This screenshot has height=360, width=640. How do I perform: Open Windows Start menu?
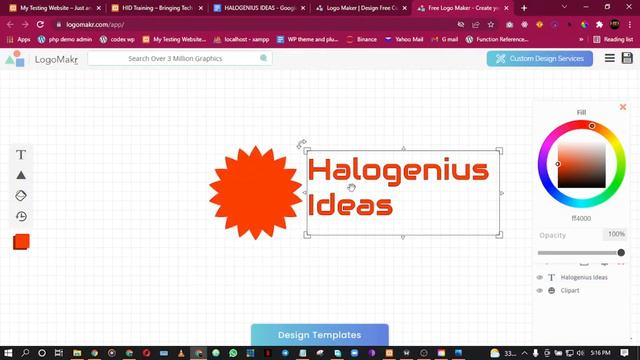point(8,353)
